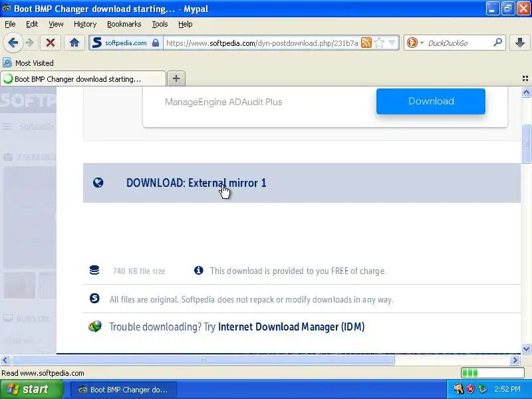
Task: Click horizontal scrollbar left arrow
Action: click(x=5, y=360)
